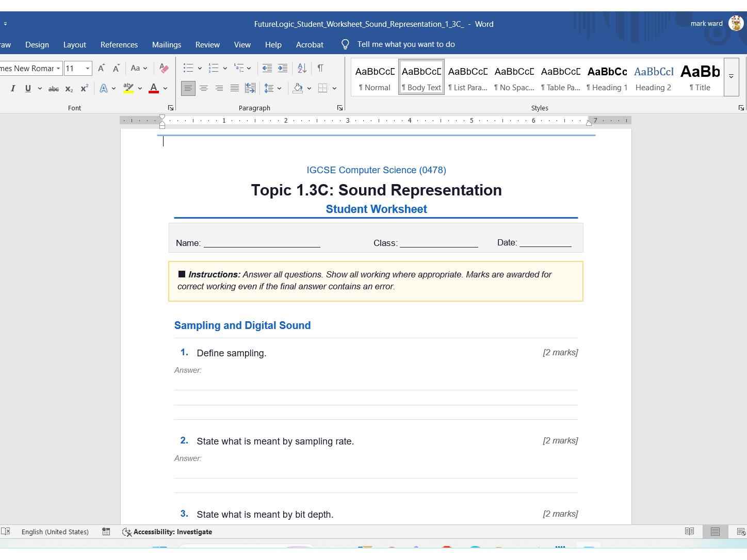Screen dimensions: 747x560
Task: Open the font color dropdown arrow
Action: [x=166, y=89]
